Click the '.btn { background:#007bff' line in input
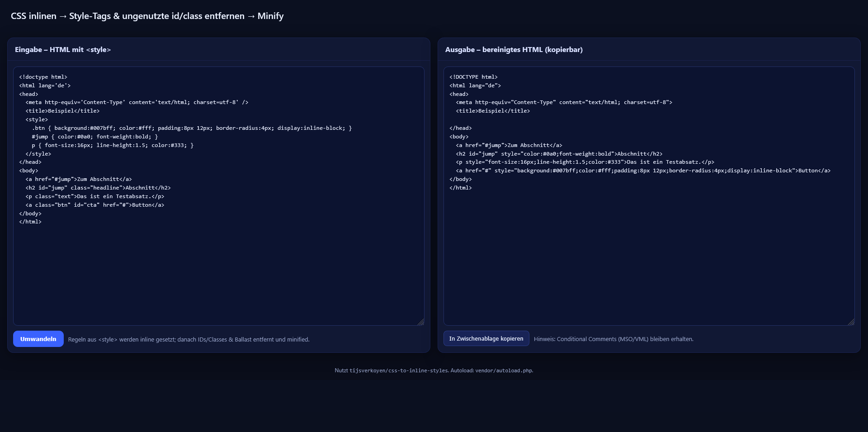 (192, 128)
